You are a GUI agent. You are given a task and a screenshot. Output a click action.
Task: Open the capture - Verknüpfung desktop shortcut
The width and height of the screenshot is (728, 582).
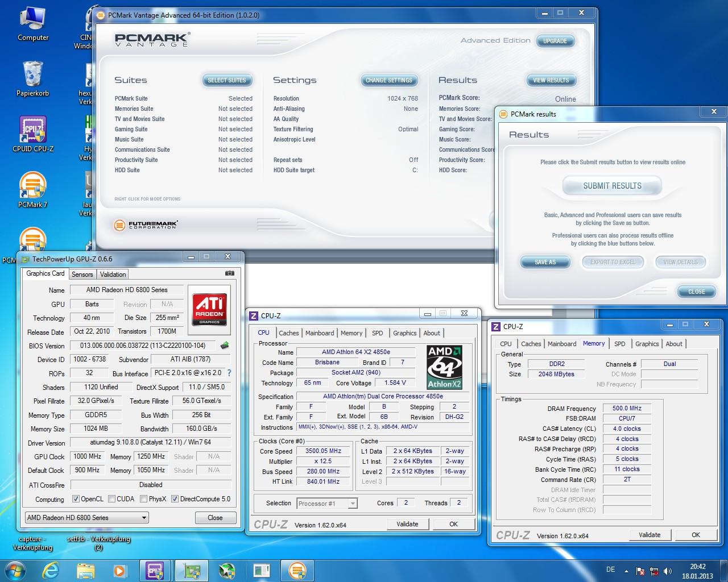[x=32, y=543]
